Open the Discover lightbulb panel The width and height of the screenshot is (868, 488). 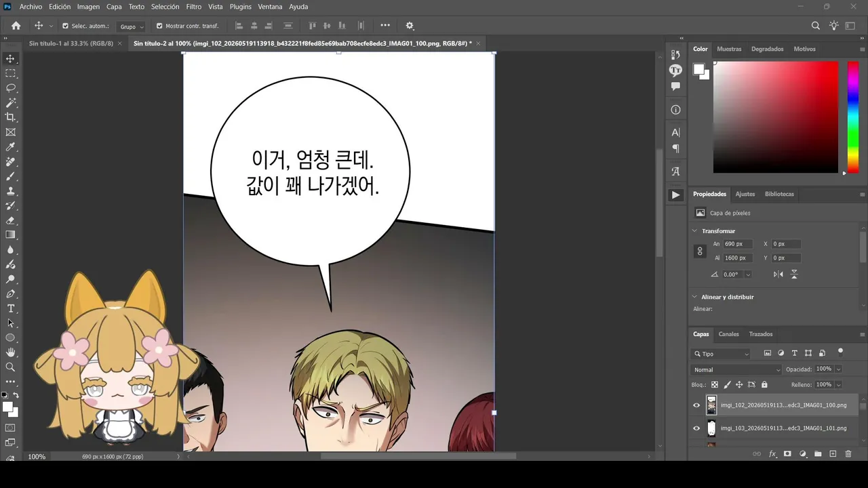[833, 26]
